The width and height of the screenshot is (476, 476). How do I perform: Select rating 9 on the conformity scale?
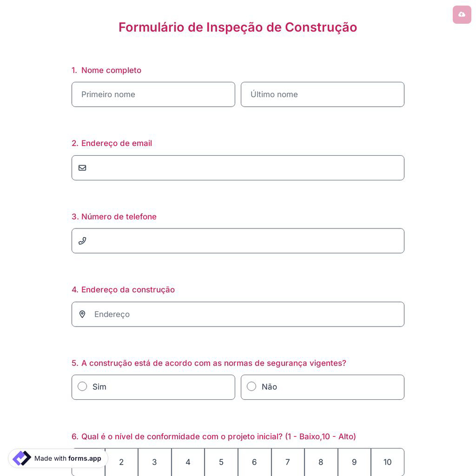(x=354, y=462)
